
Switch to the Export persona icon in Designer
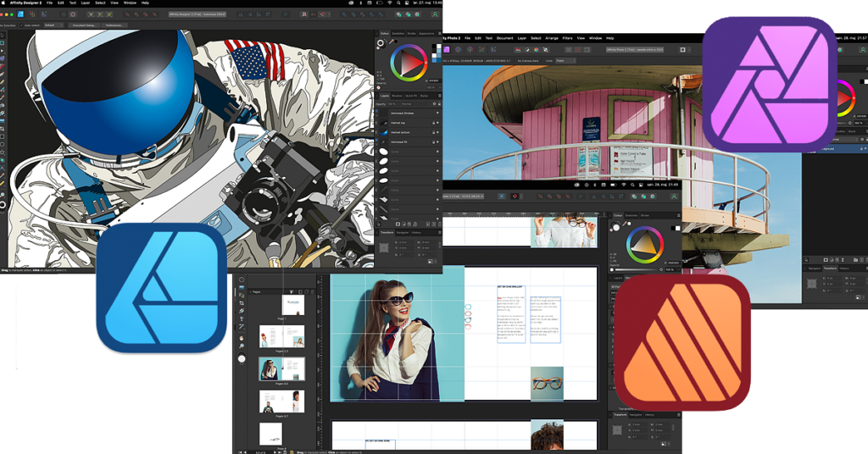pos(44,14)
